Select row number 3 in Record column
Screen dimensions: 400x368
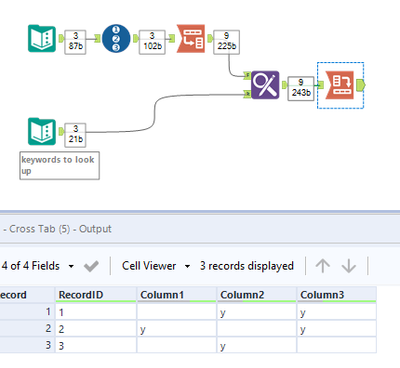tap(27, 346)
